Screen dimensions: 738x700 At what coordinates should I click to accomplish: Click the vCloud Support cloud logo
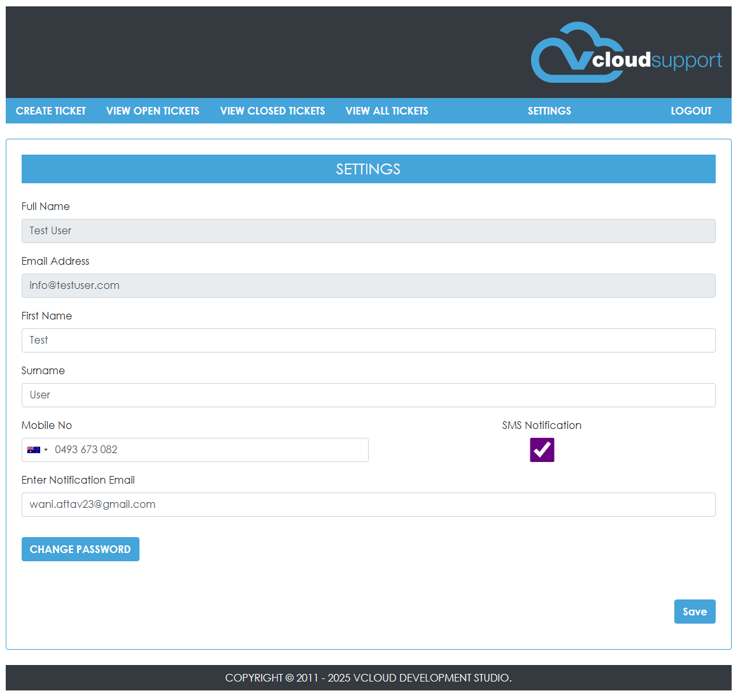pos(626,53)
